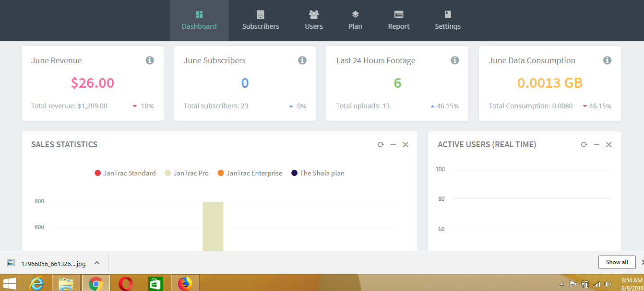
Task: Refresh the Active Users panel
Action: coord(584,145)
